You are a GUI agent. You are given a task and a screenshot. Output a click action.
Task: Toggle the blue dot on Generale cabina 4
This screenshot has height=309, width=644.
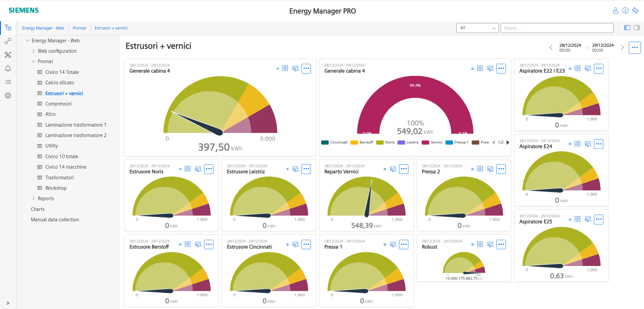[278, 69]
